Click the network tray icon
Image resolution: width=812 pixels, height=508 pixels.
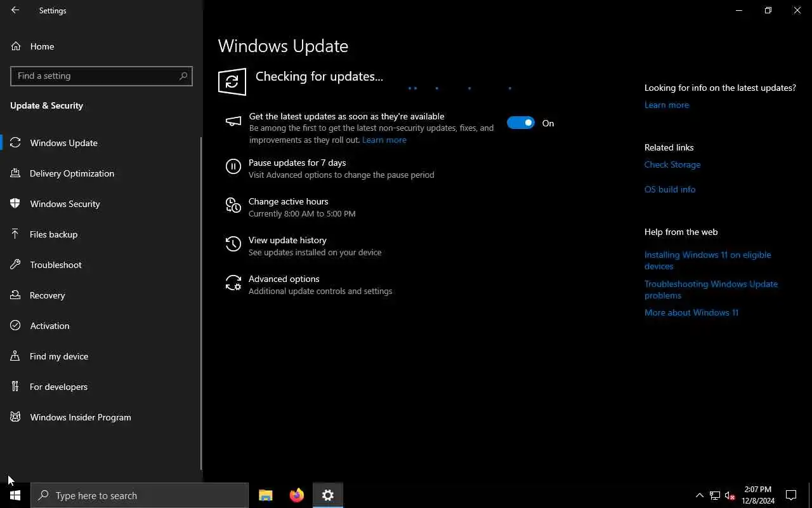pyautogui.click(x=715, y=495)
